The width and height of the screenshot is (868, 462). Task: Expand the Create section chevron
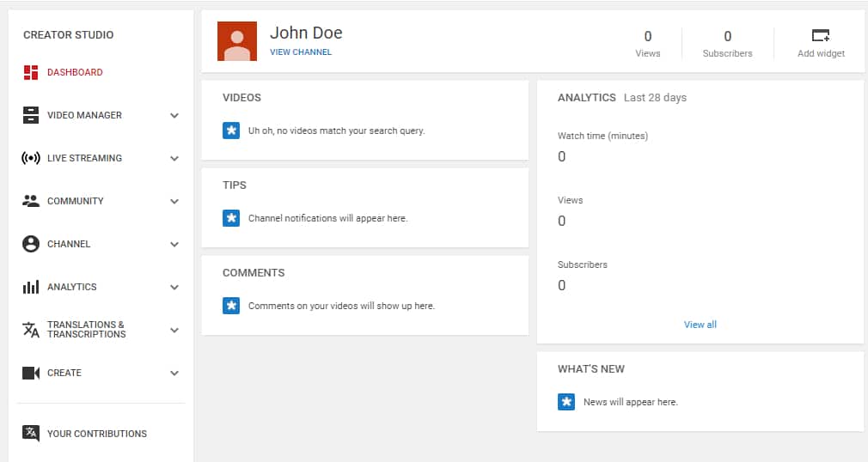(174, 374)
